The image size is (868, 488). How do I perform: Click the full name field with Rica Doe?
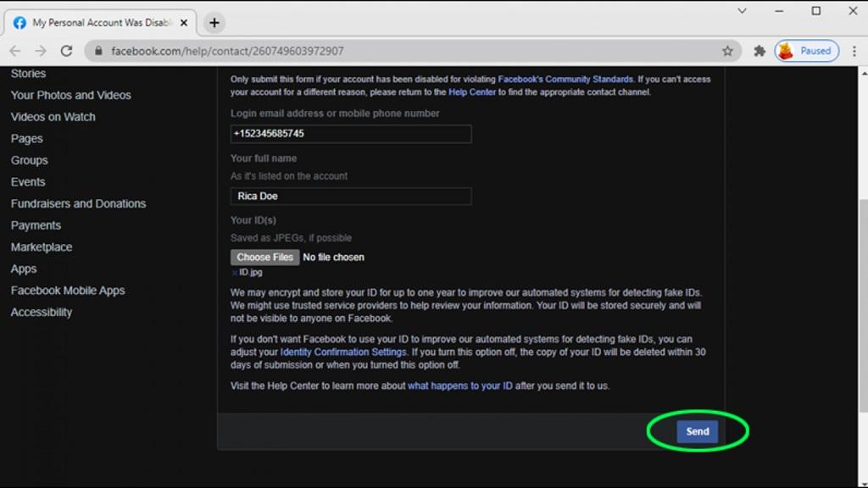[x=351, y=197]
